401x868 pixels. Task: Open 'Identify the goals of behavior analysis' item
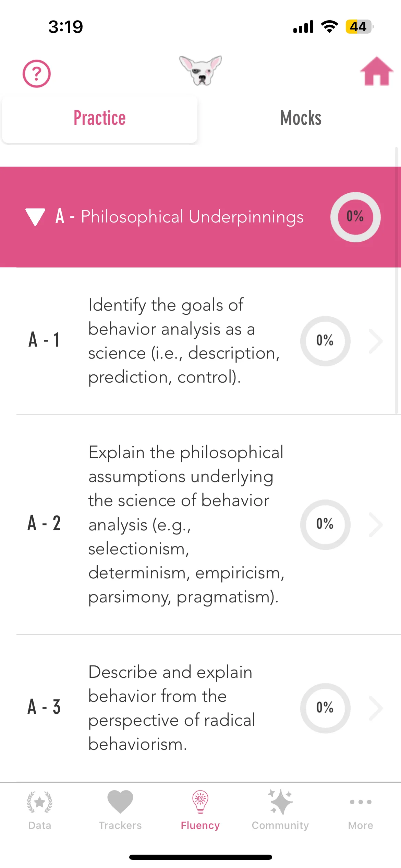[200, 341]
